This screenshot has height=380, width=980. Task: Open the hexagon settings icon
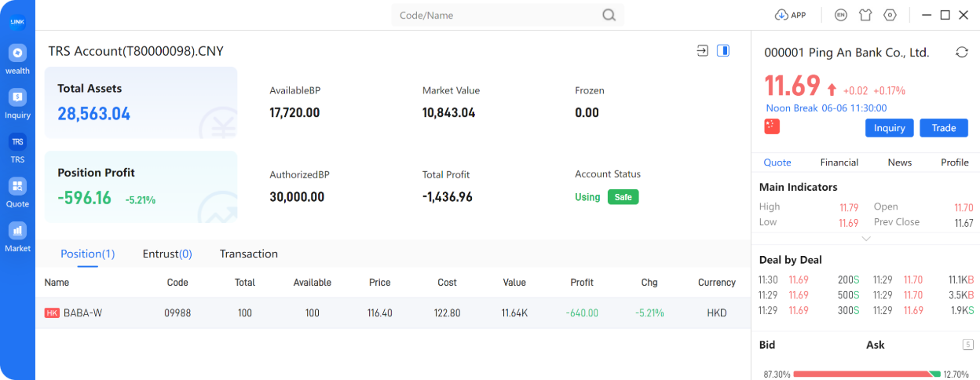pos(890,15)
